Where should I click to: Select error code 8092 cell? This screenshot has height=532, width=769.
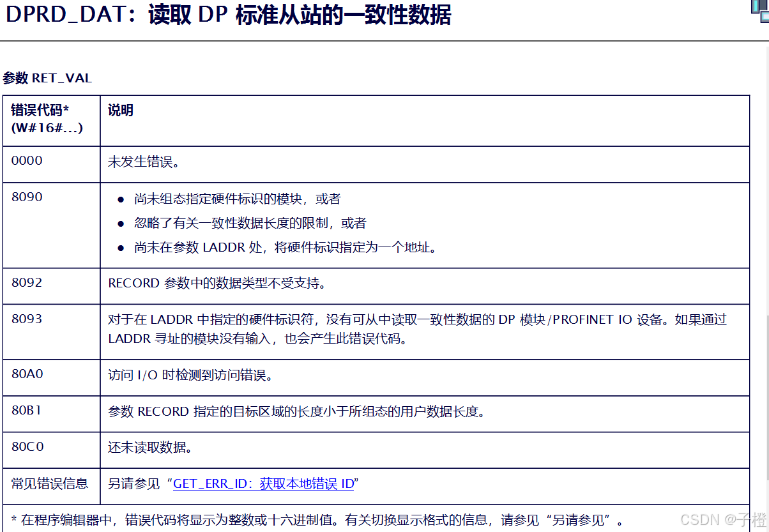(x=27, y=282)
